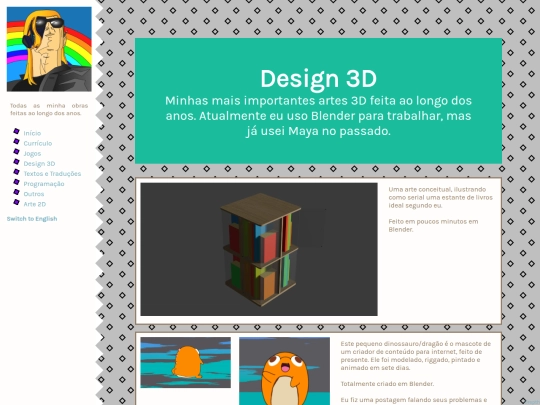This screenshot has height=405, width=540.
Task: Open the orange dinosaur front-view image
Action: coord(284,371)
